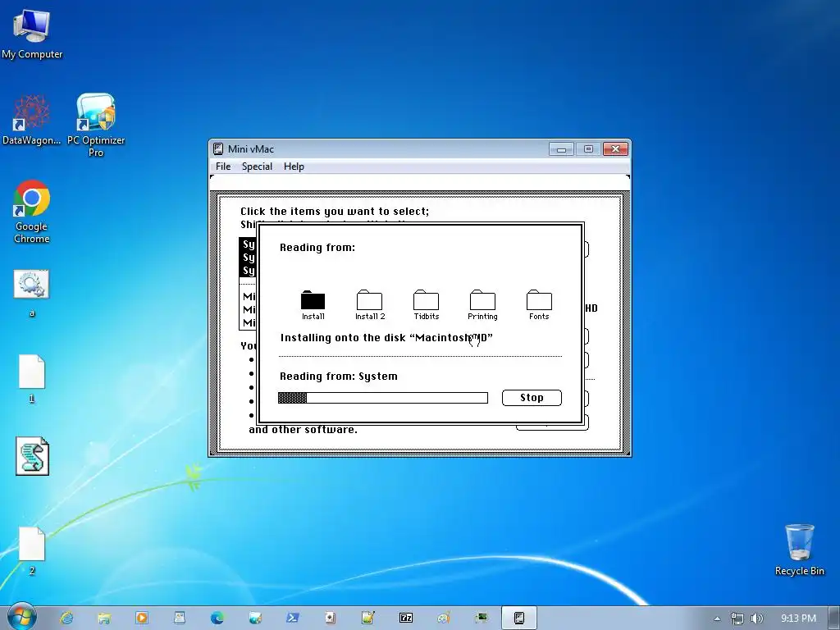Select the desktop file named a
Image resolution: width=840 pixels, height=630 pixels.
click(32, 293)
